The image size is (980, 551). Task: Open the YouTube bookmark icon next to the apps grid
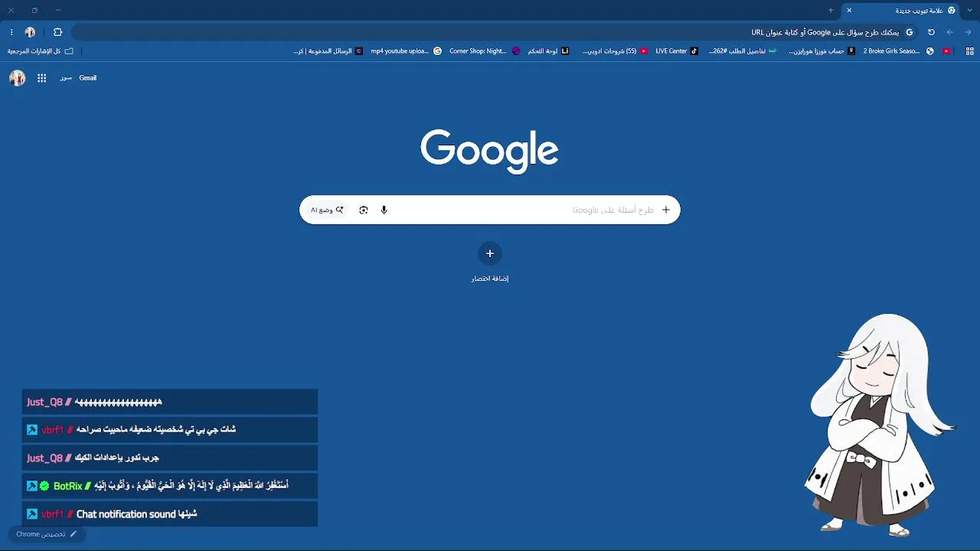tap(947, 51)
